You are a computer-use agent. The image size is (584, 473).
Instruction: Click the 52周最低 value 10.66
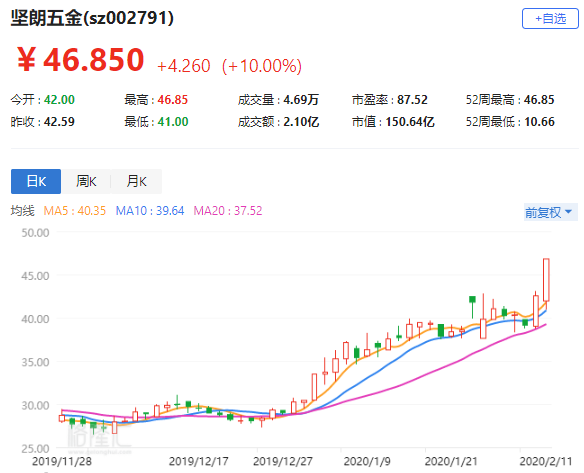coord(539,122)
